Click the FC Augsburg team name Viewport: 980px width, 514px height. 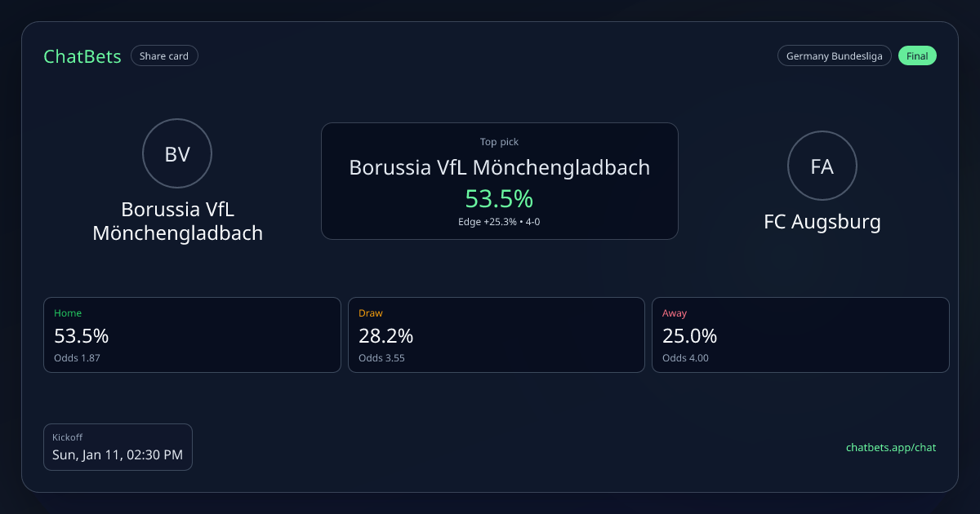point(822,221)
